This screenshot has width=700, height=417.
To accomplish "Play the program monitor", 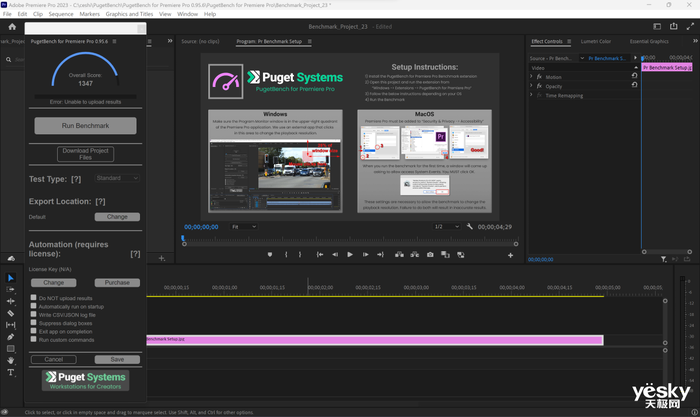I will point(350,254).
